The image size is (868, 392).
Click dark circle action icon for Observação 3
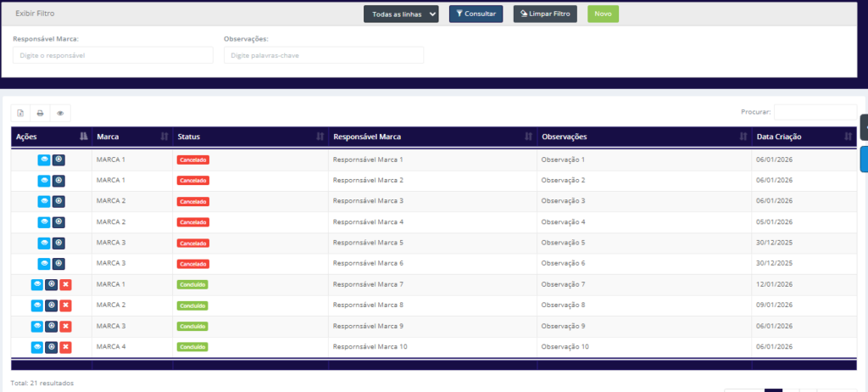(x=58, y=201)
